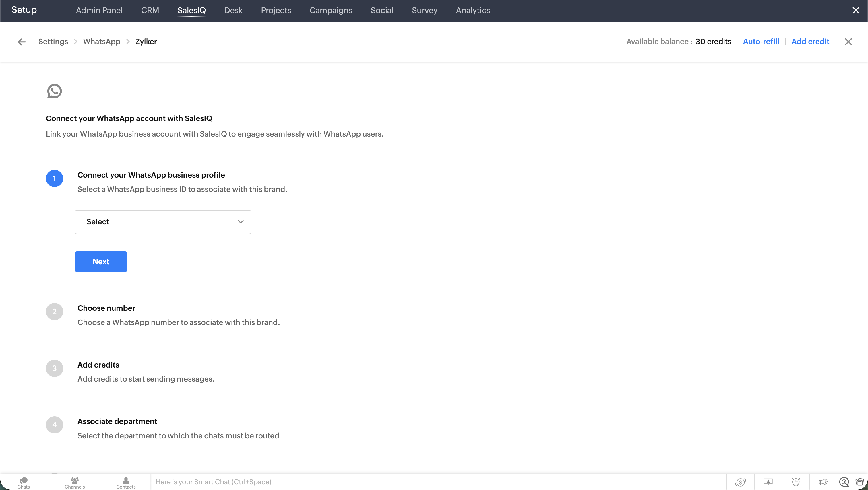Click the dollar coin icon in bottom bar

741,482
